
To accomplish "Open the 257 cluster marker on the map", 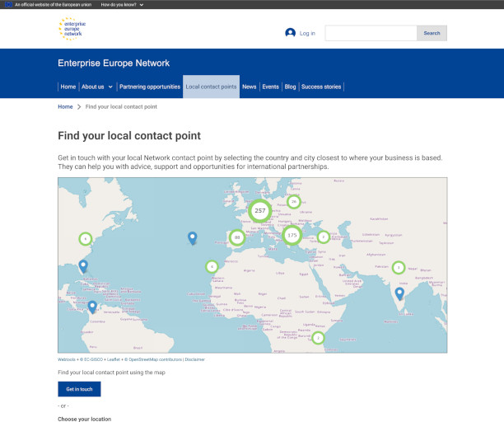I will pyautogui.click(x=259, y=211).
